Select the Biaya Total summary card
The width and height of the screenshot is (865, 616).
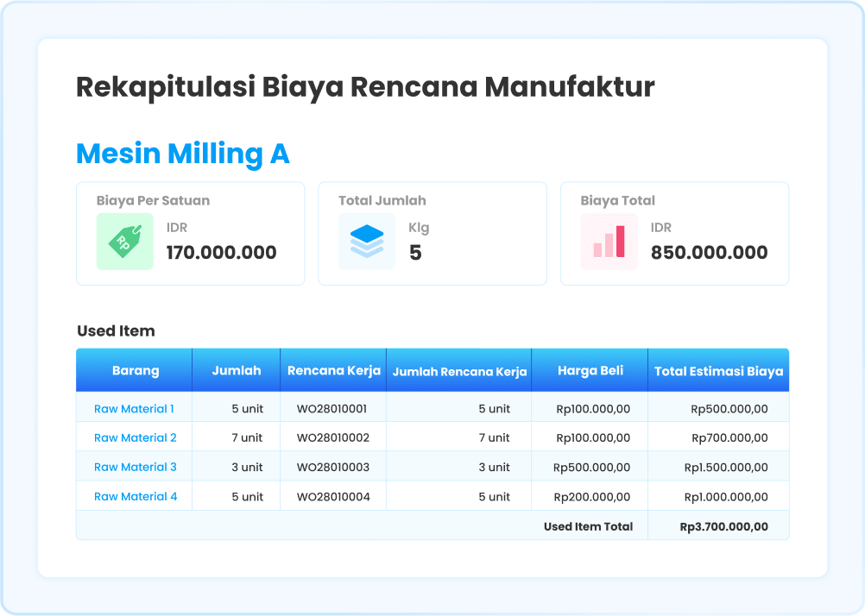[674, 233]
